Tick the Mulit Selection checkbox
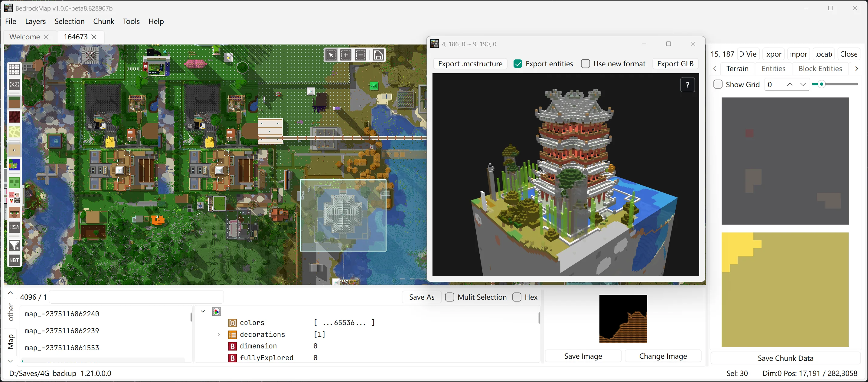 click(450, 297)
